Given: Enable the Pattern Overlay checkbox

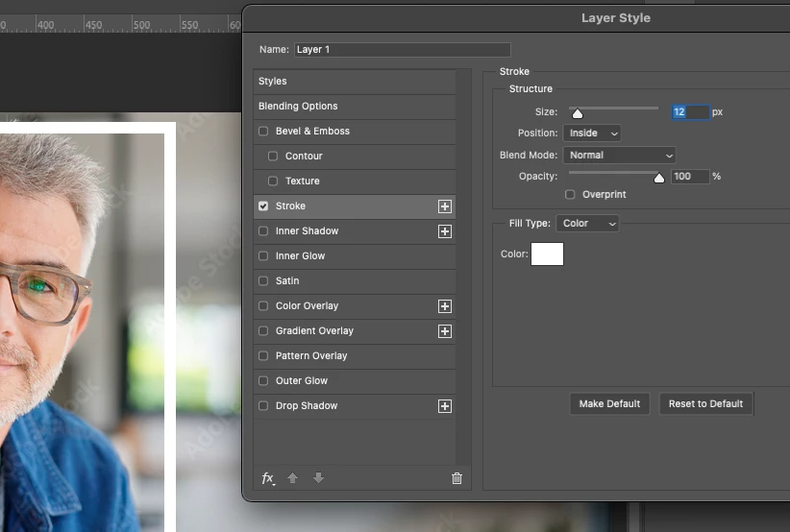Looking at the screenshot, I should [x=263, y=356].
